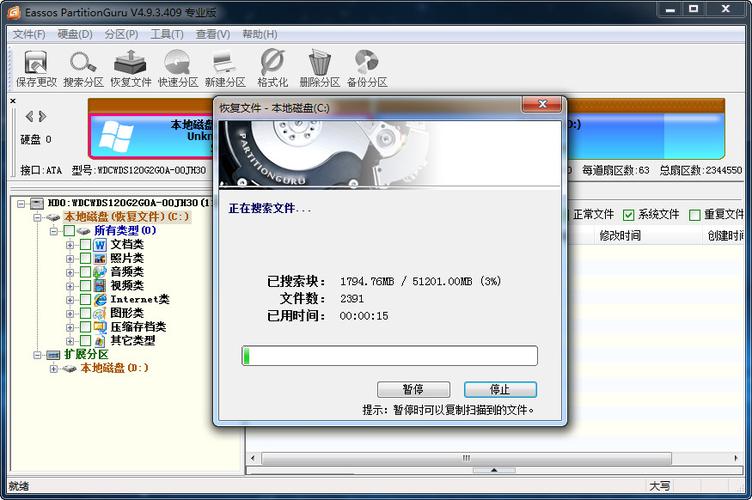Click the green scan progress bar

[x=389, y=356]
